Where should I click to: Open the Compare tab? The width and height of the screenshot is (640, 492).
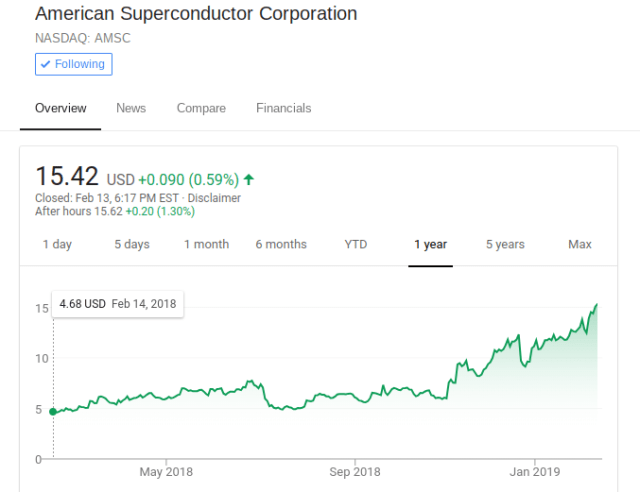coord(201,108)
